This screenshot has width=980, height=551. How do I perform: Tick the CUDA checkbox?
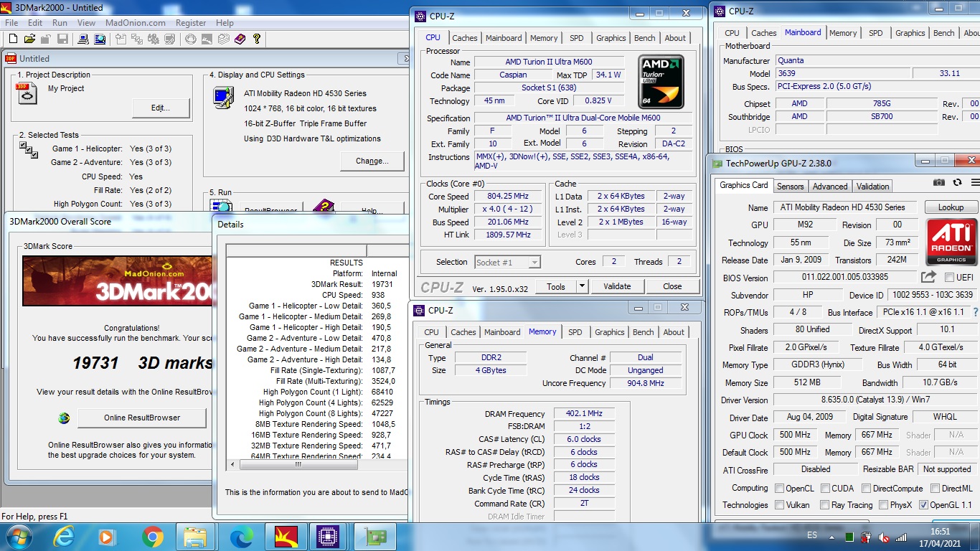coord(824,488)
